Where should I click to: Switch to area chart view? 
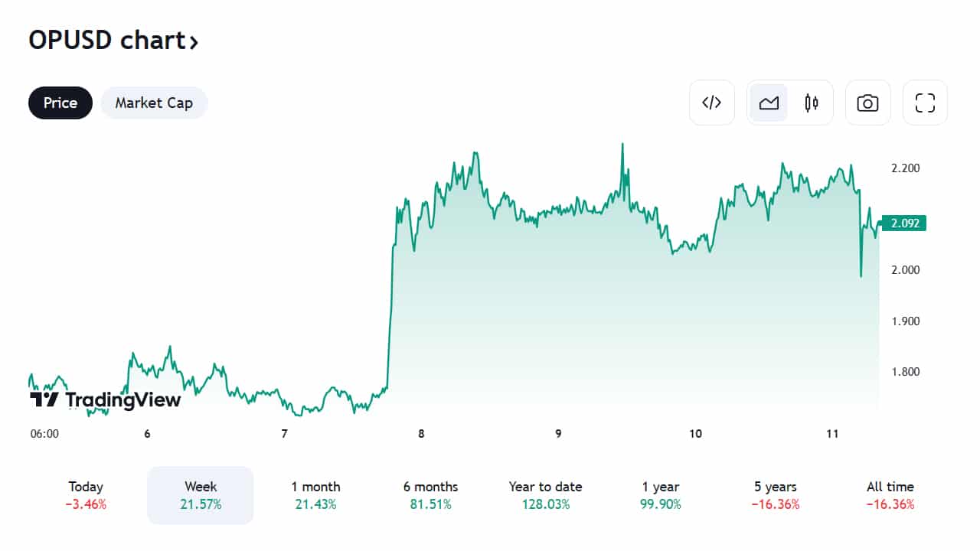769,103
